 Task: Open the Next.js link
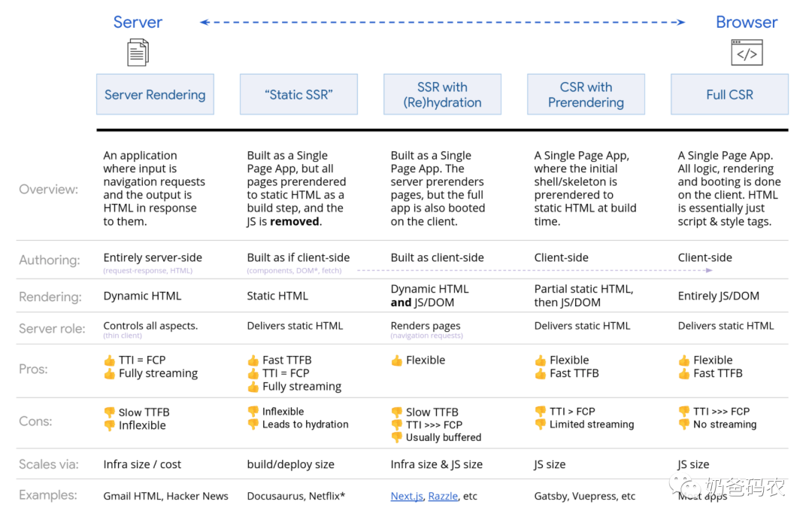(x=406, y=496)
